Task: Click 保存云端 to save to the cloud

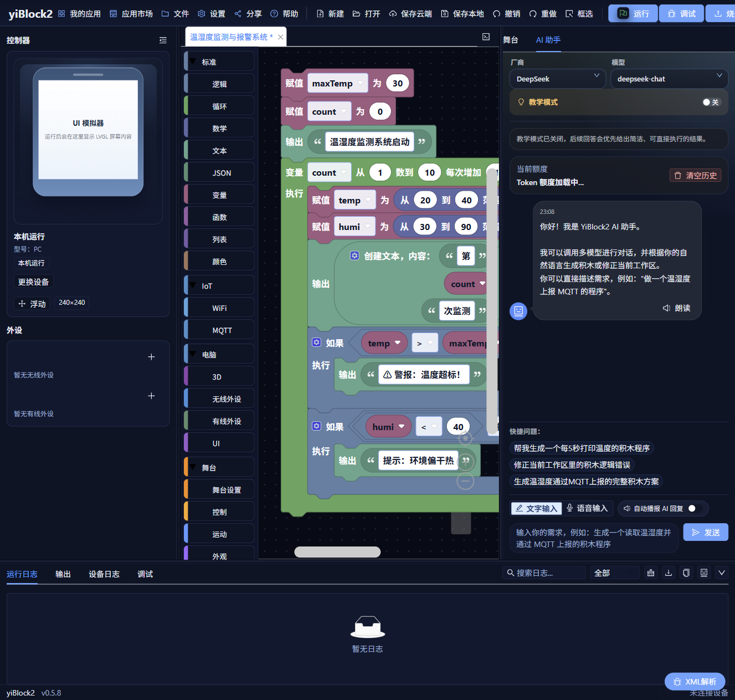Action: pyautogui.click(x=410, y=14)
